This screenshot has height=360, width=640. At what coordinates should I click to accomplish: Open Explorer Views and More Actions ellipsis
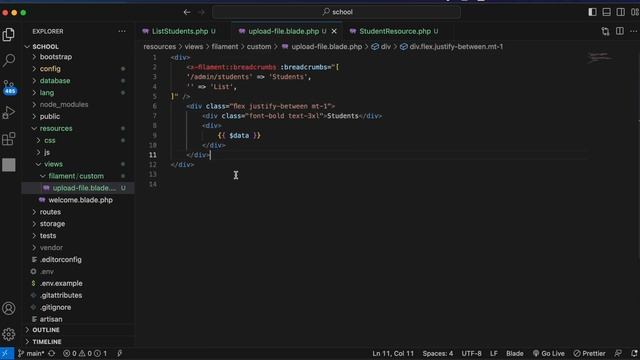[x=122, y=31]
